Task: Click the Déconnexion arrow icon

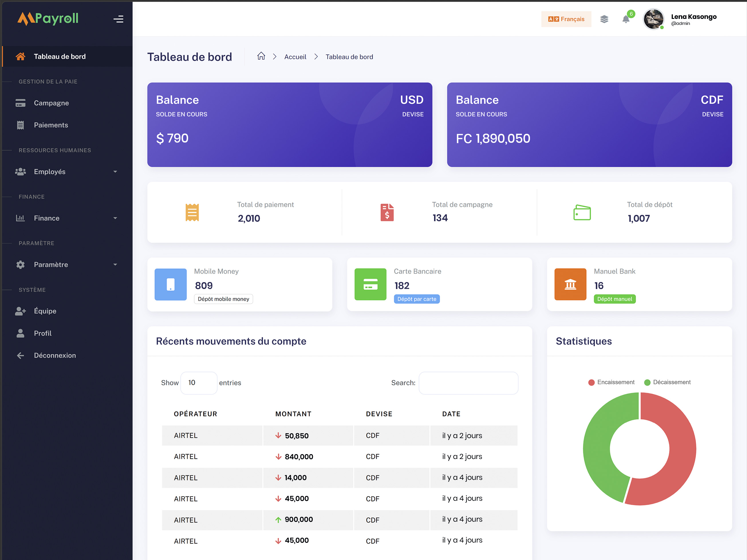Action: point(20,355)
